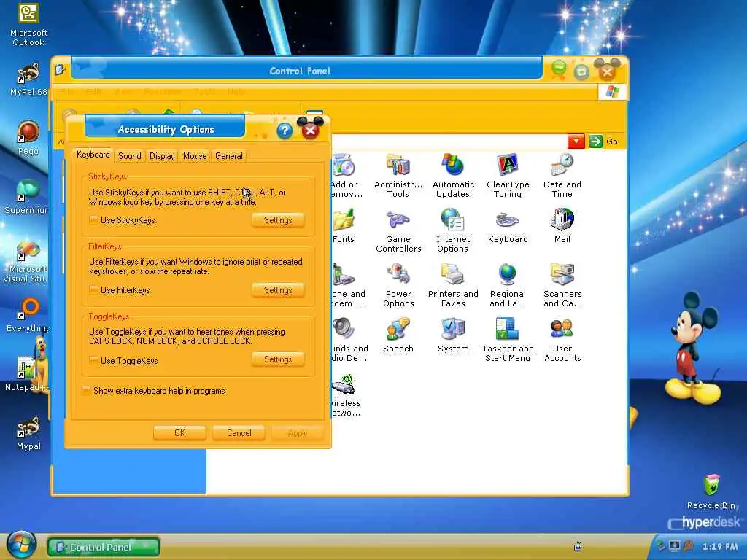747x560 pixels.
Task: Enable the Use ToggleKeys checkbox
Action: coord(94,360)
